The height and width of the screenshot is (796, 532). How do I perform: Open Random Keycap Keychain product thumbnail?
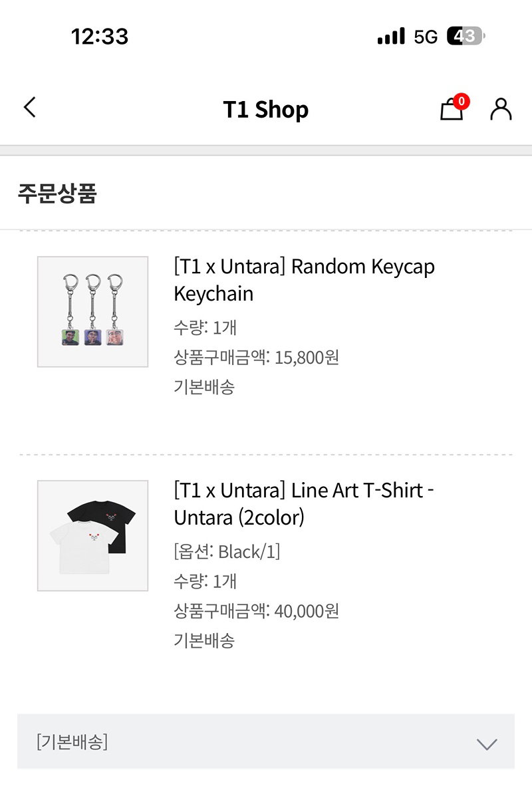coord(93,312)
